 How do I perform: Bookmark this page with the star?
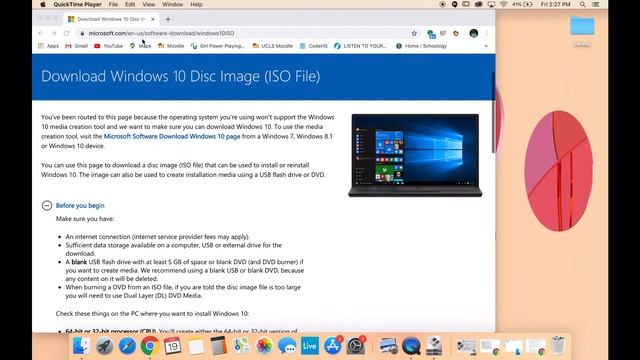[x=414, y=33]
